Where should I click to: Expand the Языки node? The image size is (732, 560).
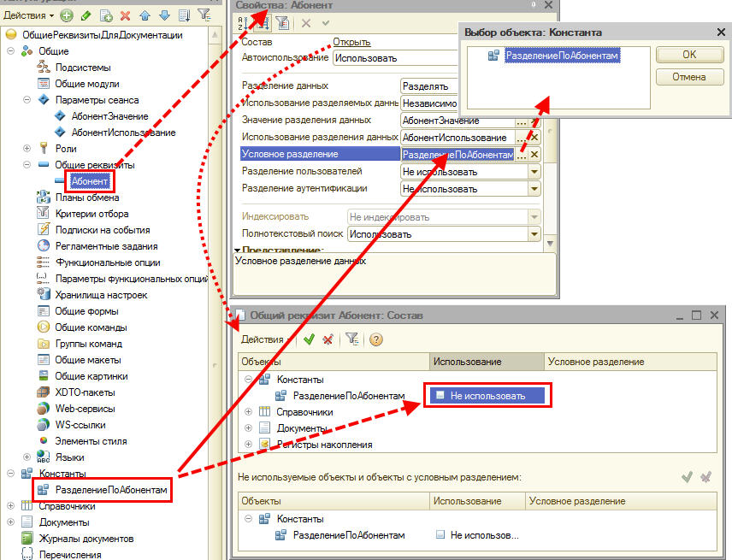coord(27,457)
